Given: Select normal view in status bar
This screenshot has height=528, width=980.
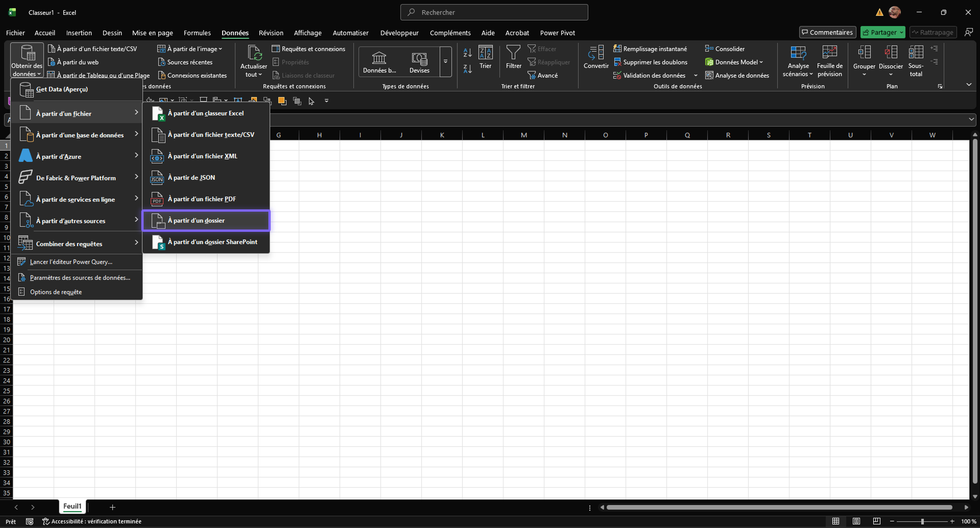Looking at the screenshot, I should click(x=835, y=521).
